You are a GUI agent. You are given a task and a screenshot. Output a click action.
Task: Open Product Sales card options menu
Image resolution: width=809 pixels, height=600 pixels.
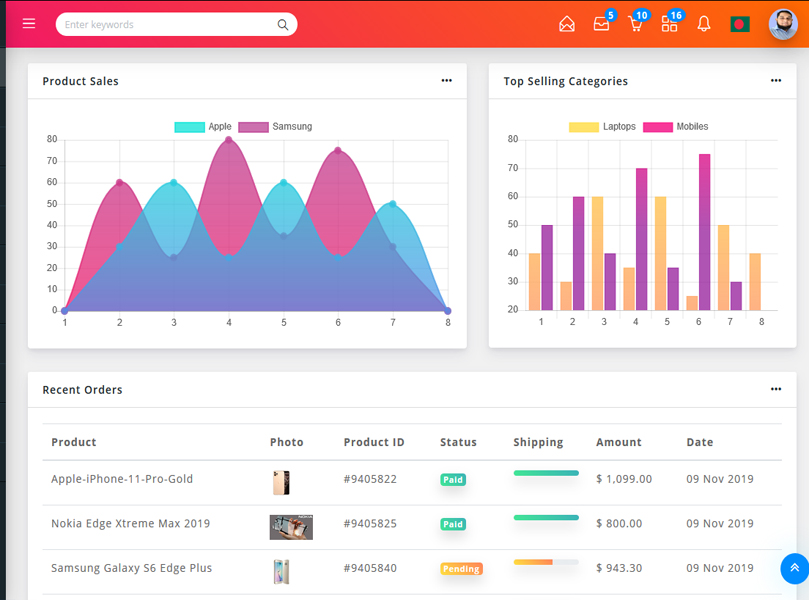click(x=446, y=81)
